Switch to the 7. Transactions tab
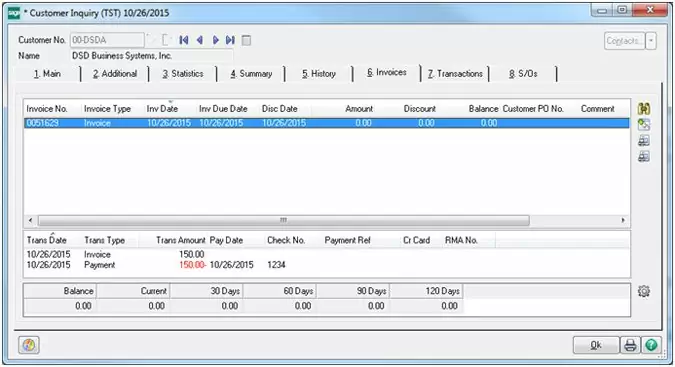The height and width of the screenshot is (367, 675). coord(455,74)
